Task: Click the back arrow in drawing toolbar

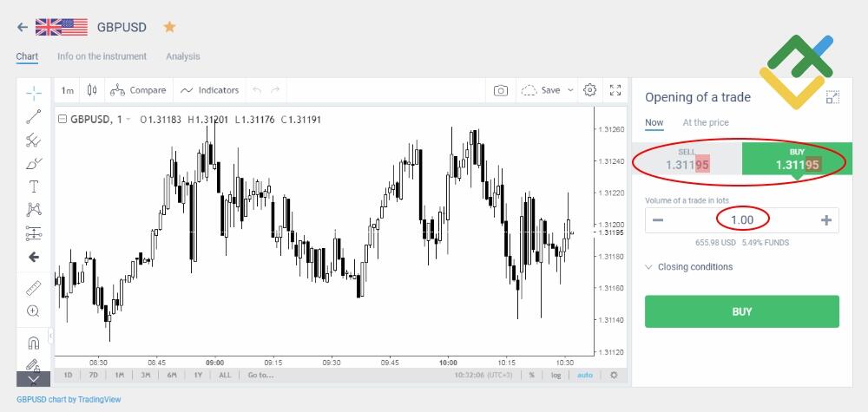Action: coord(34,257)
